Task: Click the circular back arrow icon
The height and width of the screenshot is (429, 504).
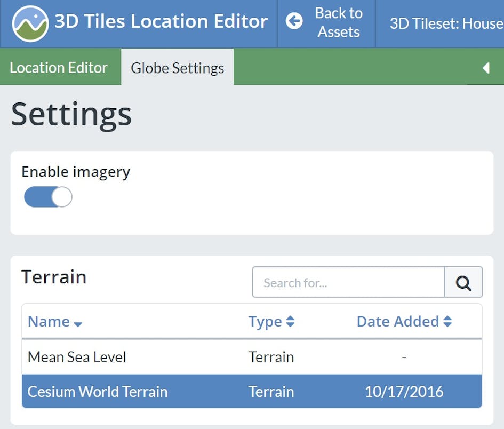Action: (x=294, y=21)
